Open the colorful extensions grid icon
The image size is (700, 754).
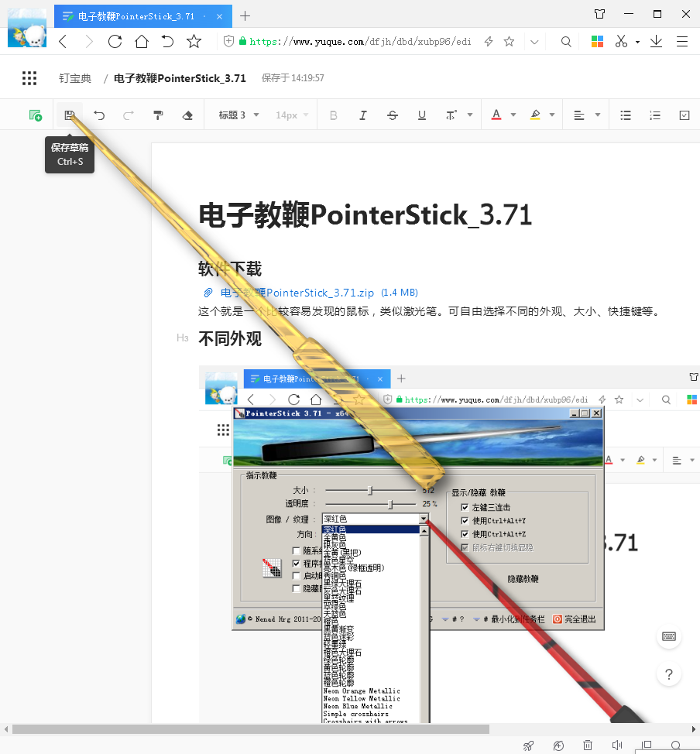coord(597,41)
